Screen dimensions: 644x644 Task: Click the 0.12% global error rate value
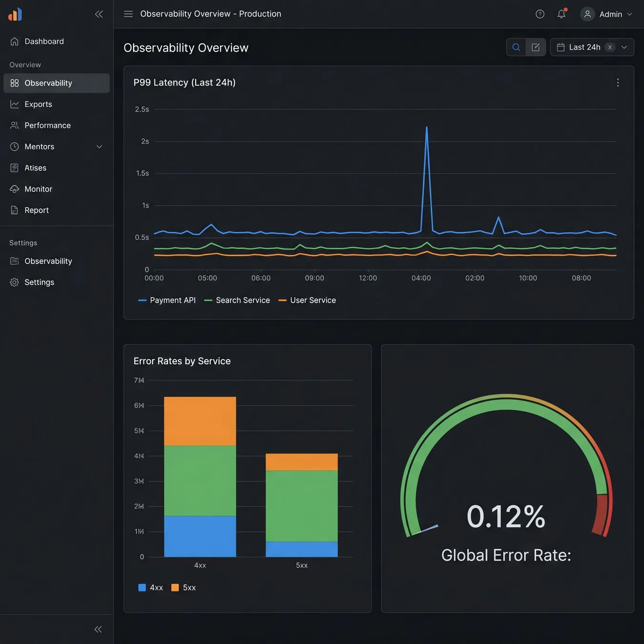tap(506, 517)
